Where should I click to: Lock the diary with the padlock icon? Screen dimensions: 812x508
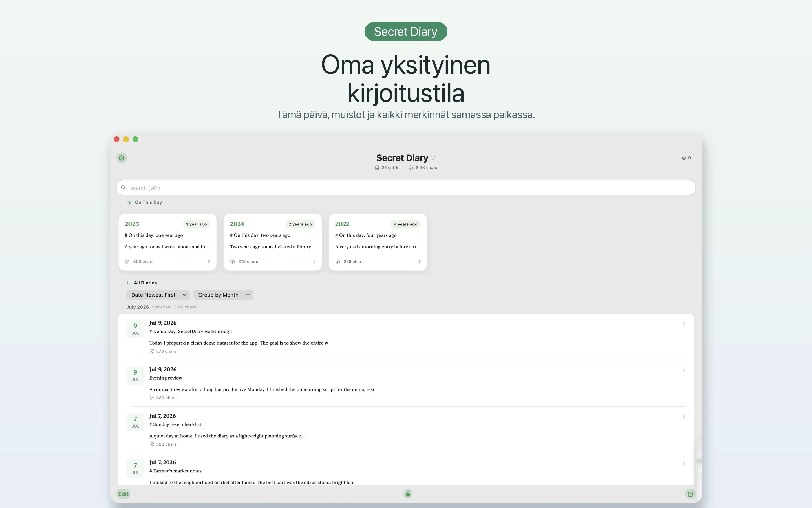(408, 494)
